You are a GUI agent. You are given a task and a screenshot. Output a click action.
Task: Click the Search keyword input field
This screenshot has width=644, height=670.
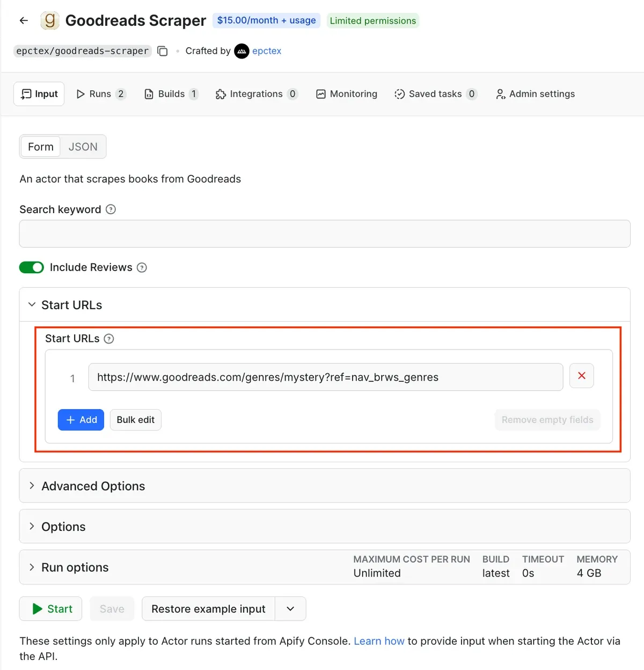[x=325, y=234]
